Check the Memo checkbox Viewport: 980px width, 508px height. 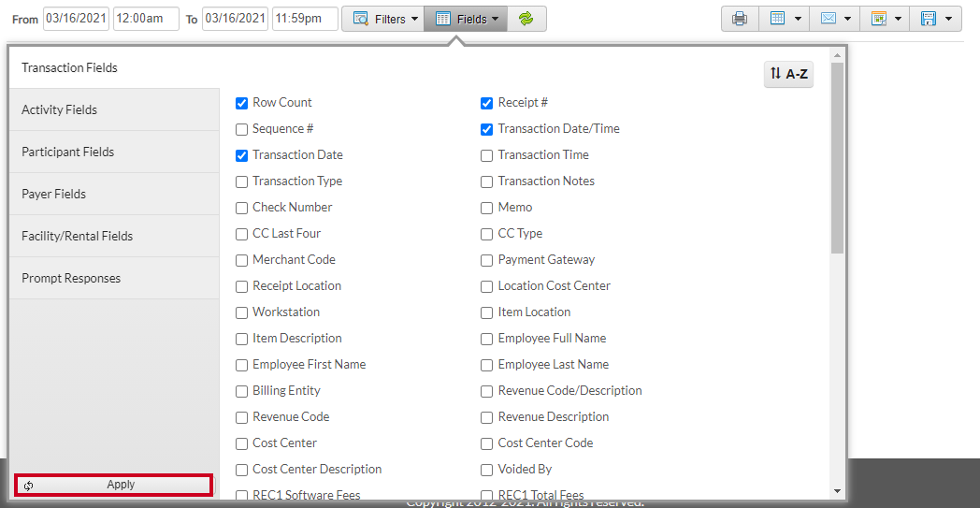pyautogui.click(x=487, y=209)
